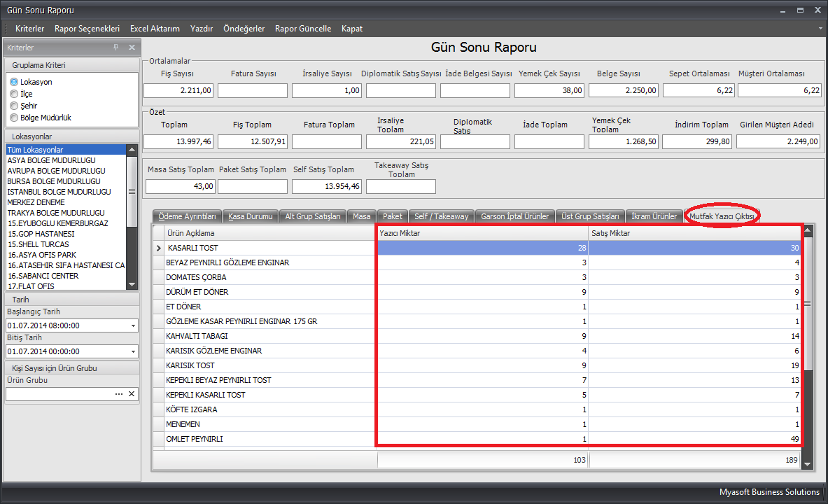
Task: Expand the Başlangıç Tarih date dropdown
Action: (x=133, y=326)
